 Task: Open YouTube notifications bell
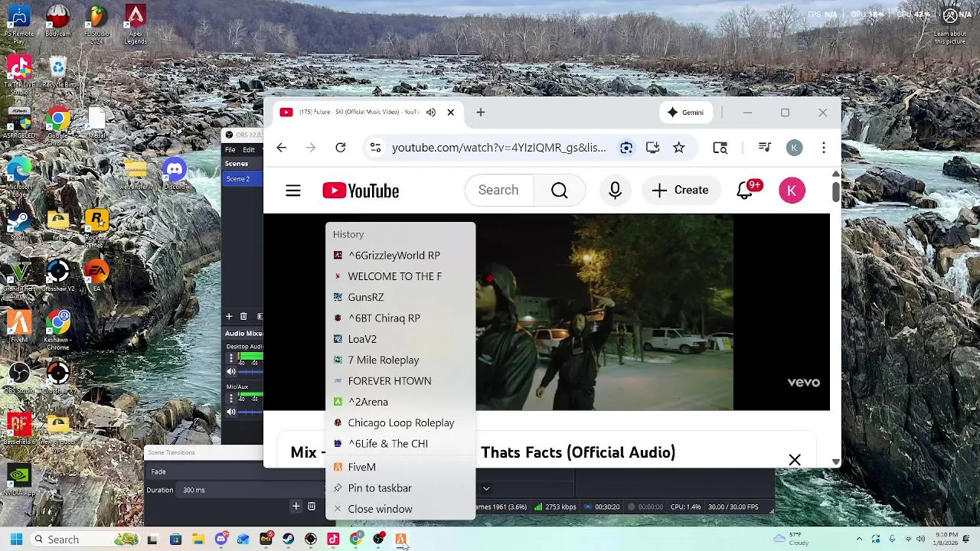746,191
